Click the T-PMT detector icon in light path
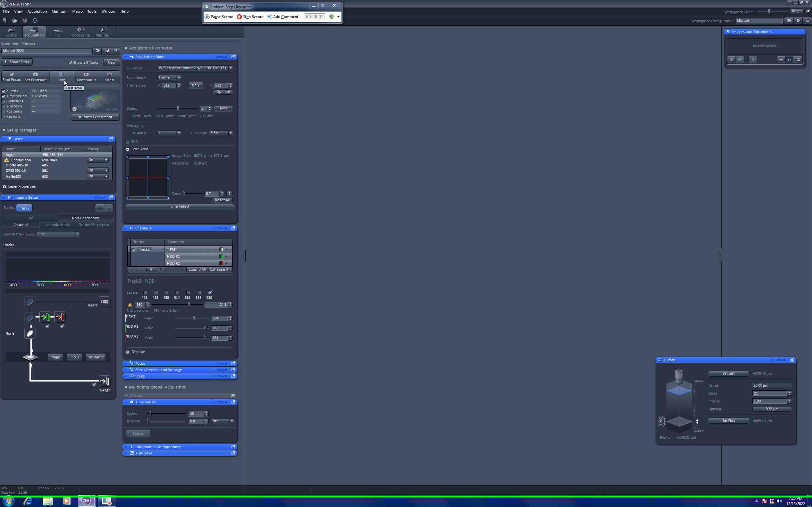Image resolution: width=812 pixels, height=507 pixels. 104,381
